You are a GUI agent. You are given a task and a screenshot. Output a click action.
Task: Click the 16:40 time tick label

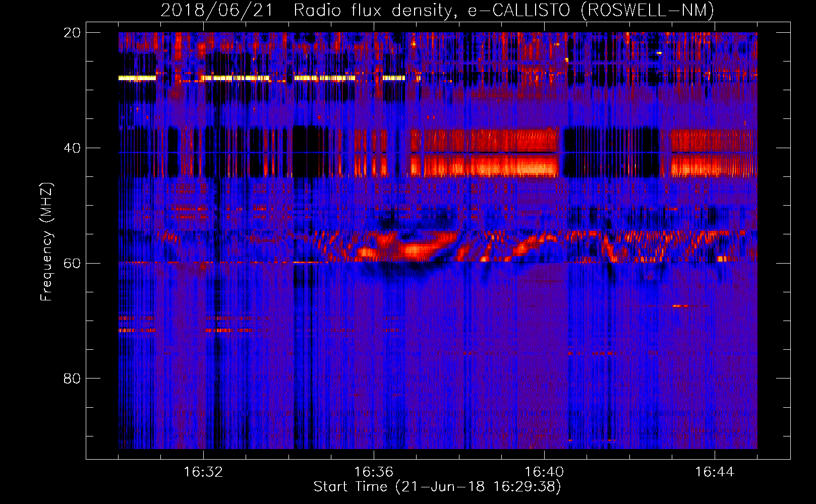tap(544, 472)
